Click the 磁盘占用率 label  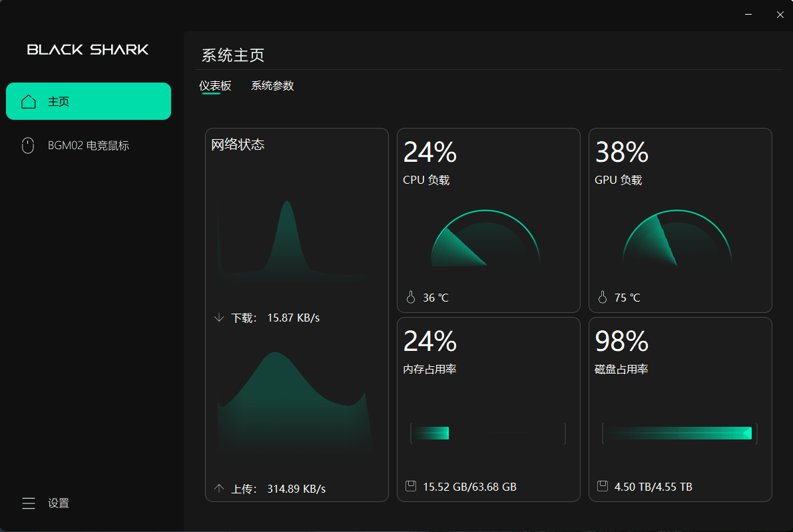(622, 369)
